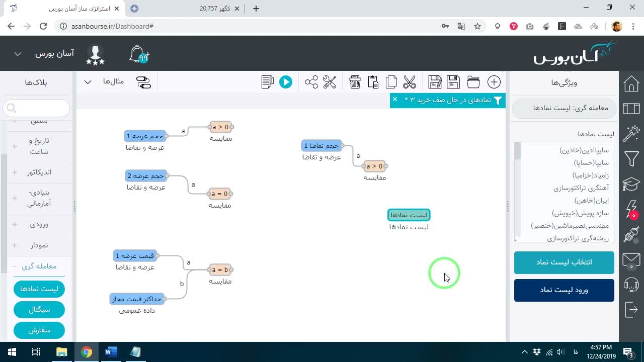Close the نمادهای در حال صف خرید tab
Screen dimensions: 644x362
pyautogui.click(x=395, y=100)
